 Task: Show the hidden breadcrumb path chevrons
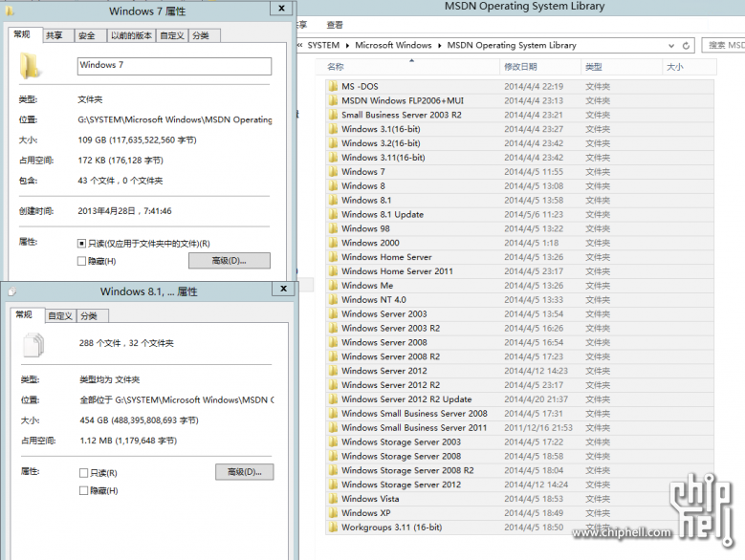point(300,45)
